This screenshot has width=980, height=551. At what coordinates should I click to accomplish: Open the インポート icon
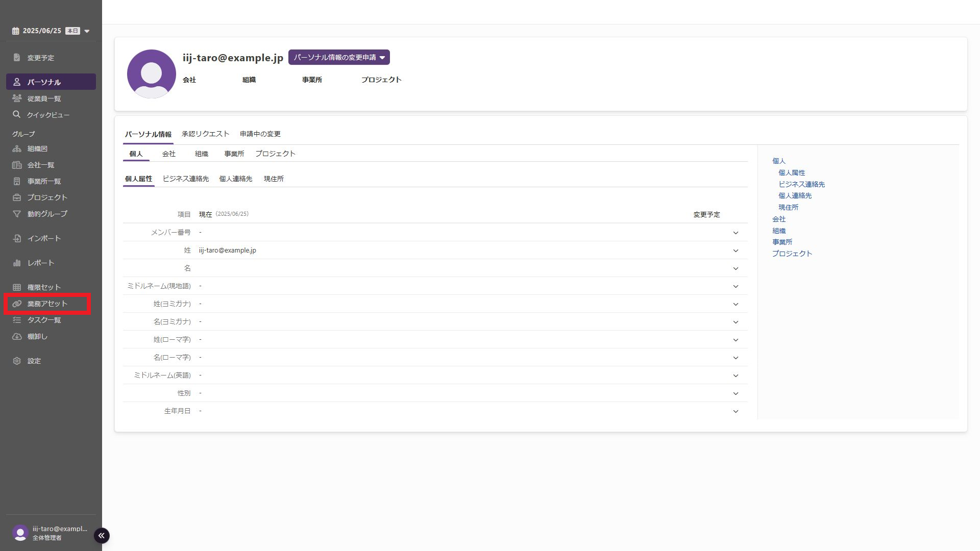(17, 238)
